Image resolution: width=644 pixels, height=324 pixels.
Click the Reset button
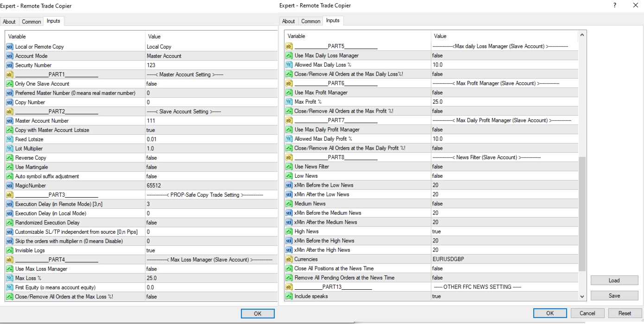tap(625, 313)
